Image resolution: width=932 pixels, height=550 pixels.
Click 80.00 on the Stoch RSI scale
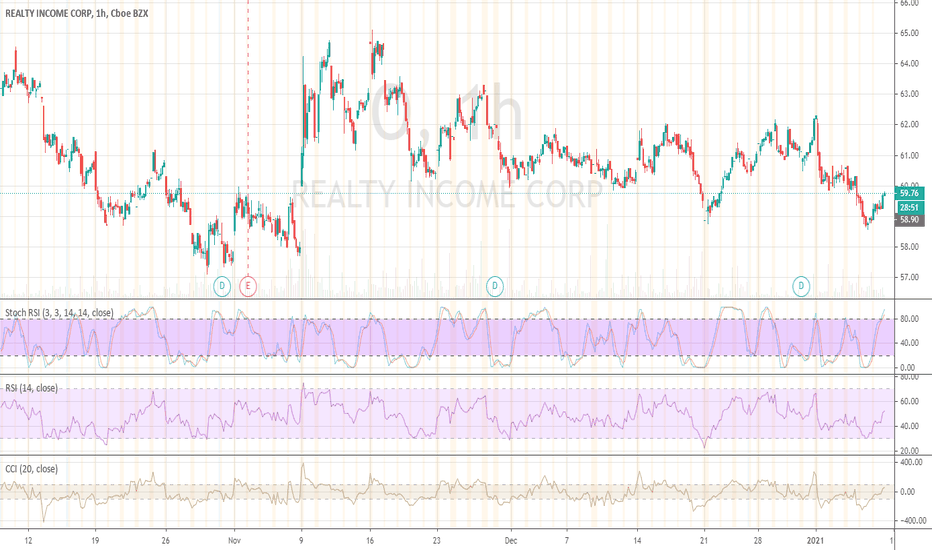tap(909, 319)
